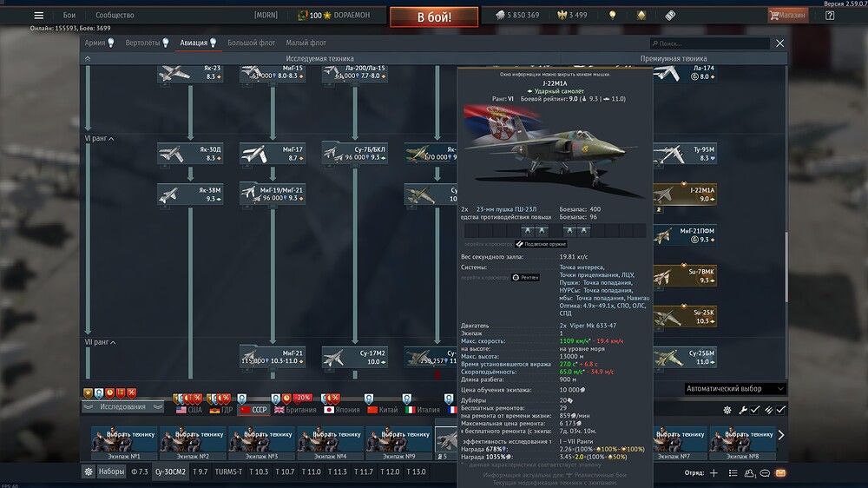Select the Италия nation tab
The height and width of the screenshot is (488, 868).
click(x=423, y=410)
